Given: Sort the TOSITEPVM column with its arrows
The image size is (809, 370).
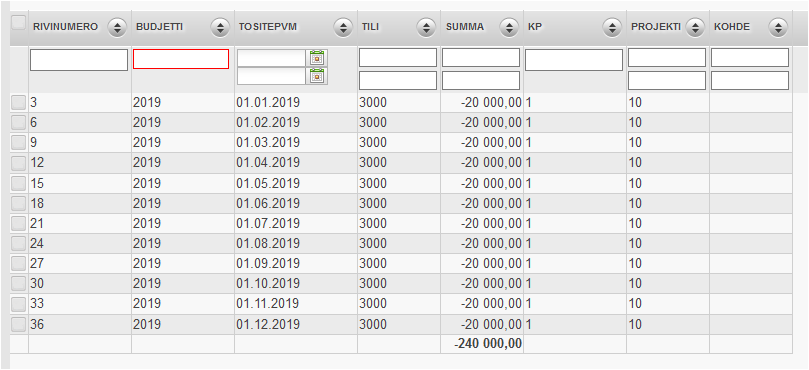Looking at the screenshot, I should tap(343, 27).
